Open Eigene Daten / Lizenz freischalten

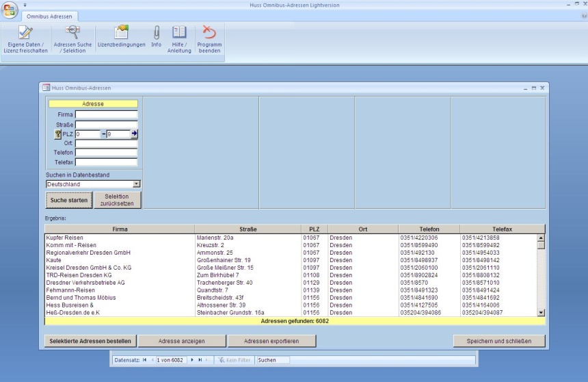(x=25, y=40)
